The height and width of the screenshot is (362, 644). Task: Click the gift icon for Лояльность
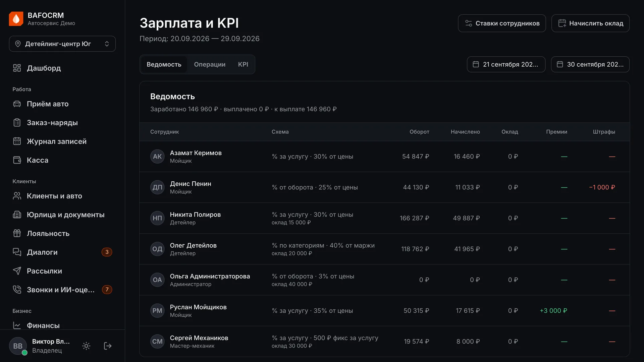(17, 234)
